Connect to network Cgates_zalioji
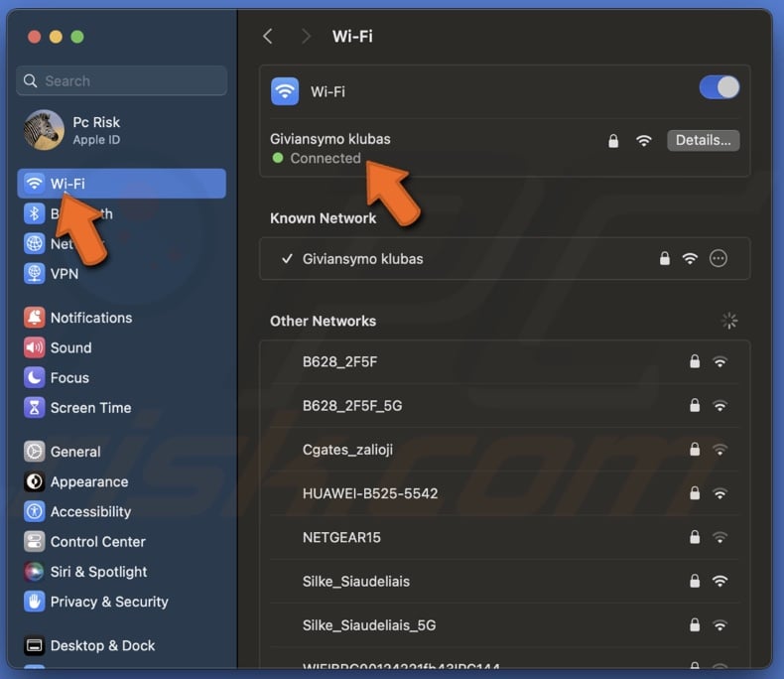 pyautogui.click(x=504, y=450)
